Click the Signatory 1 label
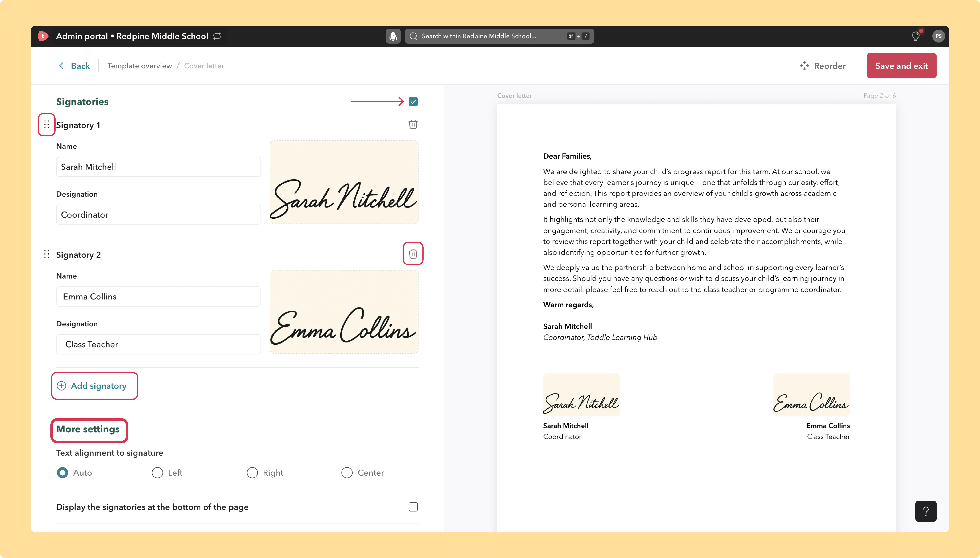This screenshot has height=558, width=980. (78, 125)
